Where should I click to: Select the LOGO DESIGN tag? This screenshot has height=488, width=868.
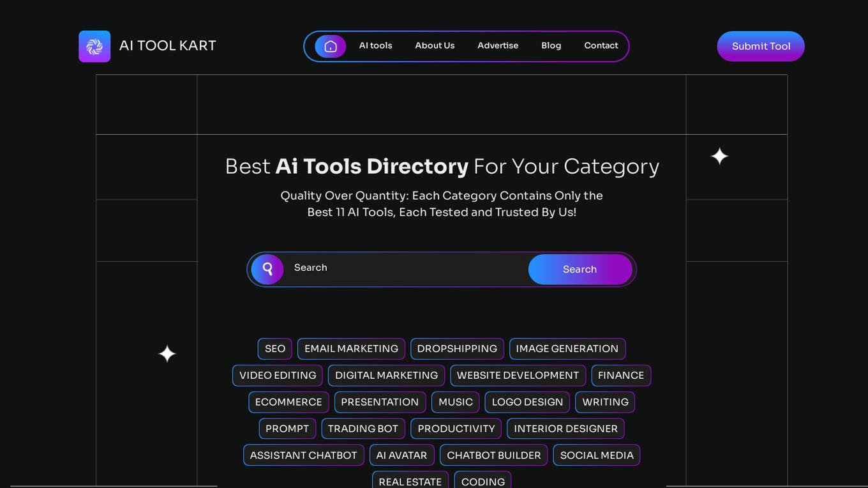527,402
